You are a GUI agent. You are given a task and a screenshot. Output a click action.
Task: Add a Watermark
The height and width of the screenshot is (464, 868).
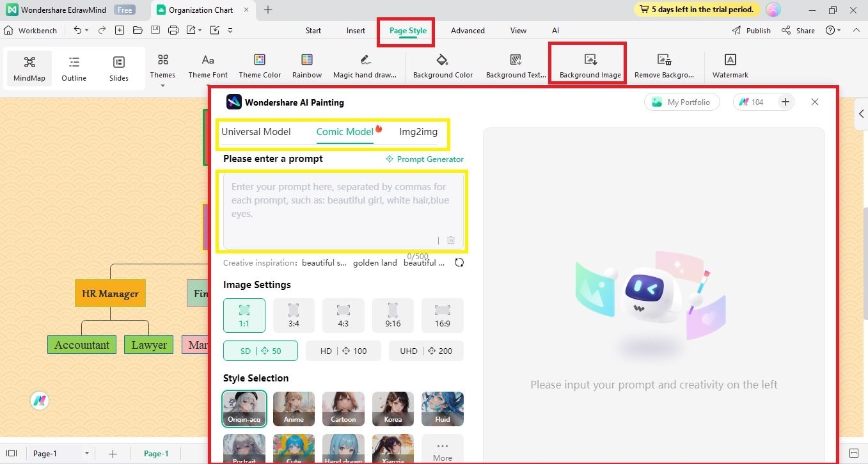(730, 67)
